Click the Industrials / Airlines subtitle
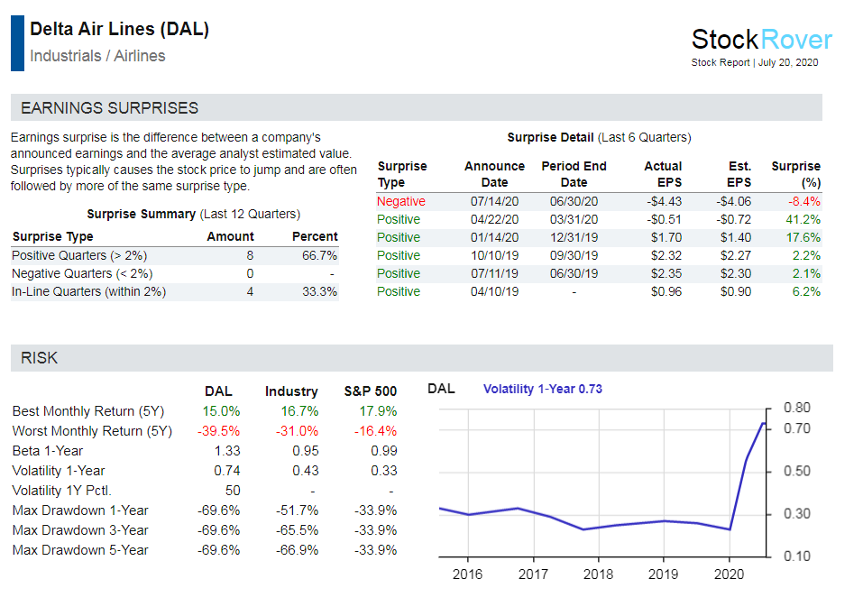This screenshot has height=616, width=863. pyautogui.click(x=97, y=56)
